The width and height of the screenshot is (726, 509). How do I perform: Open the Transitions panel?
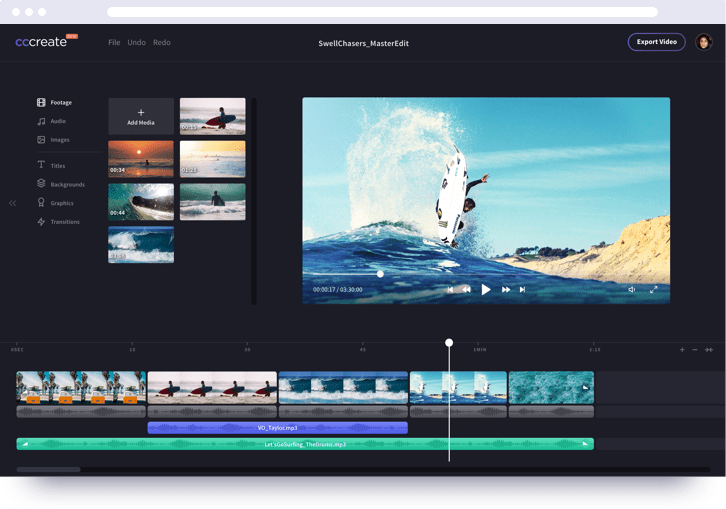pyautogui.click(x=64, y=222)
